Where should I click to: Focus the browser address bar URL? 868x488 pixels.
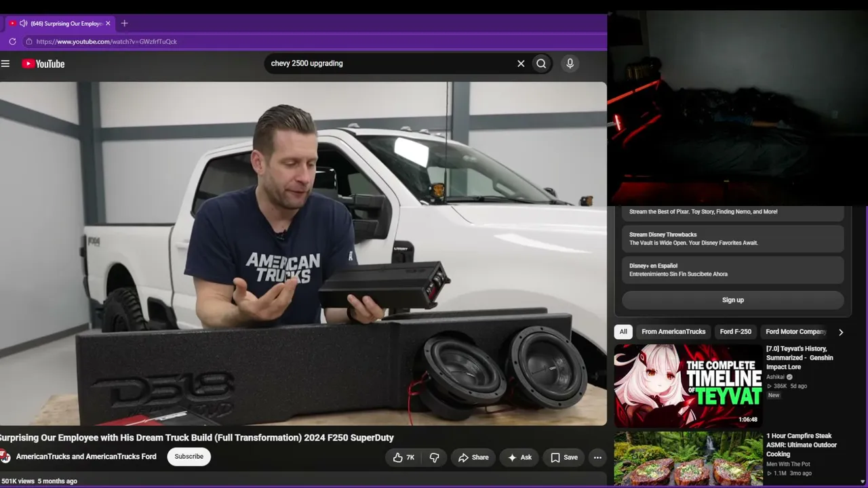(x=106, y=41)
